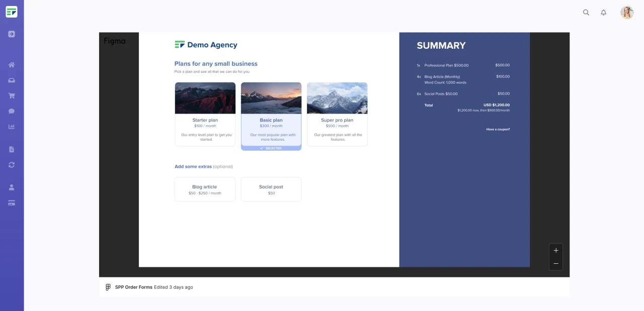The height and width of the screenshot is (311, 644).
Task: Open the user person icon
Action: click(12, 187)
